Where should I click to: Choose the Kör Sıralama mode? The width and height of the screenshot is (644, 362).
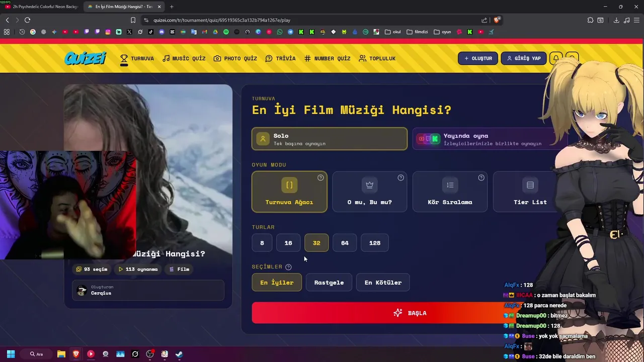450,192
